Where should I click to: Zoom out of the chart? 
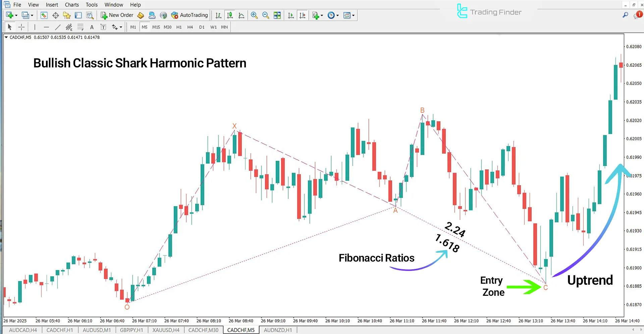pos(265,15)
